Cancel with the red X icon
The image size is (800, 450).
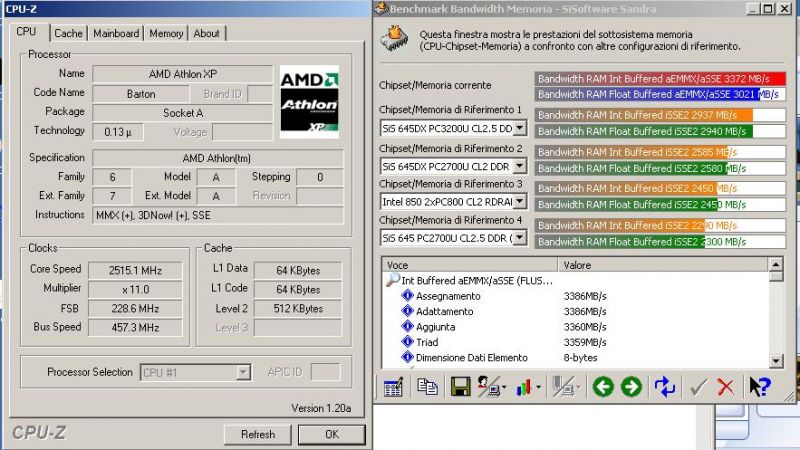click(726, 387)
